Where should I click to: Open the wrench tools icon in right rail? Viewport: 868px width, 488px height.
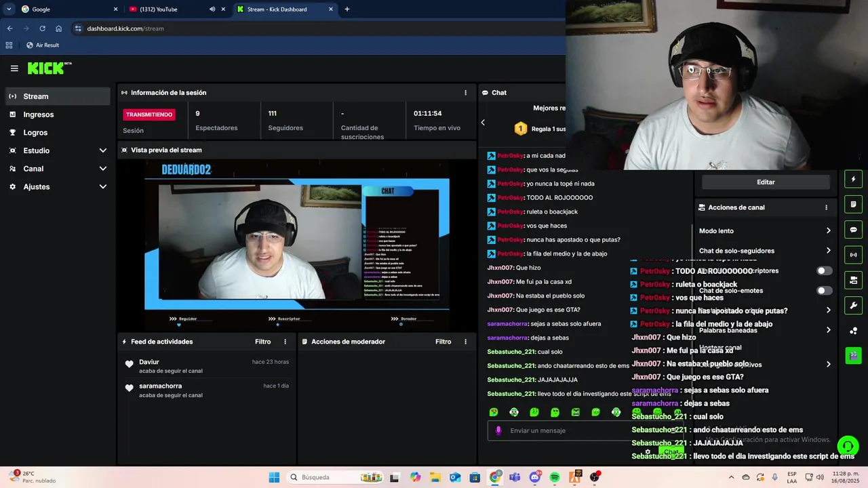click(x=853, y=305)
